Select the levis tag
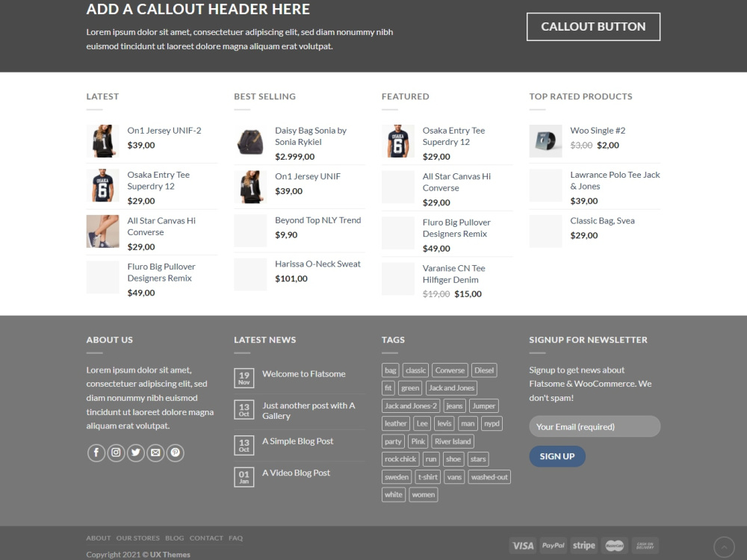This screenshot has width=747, height=560. [x=444, y=424]
